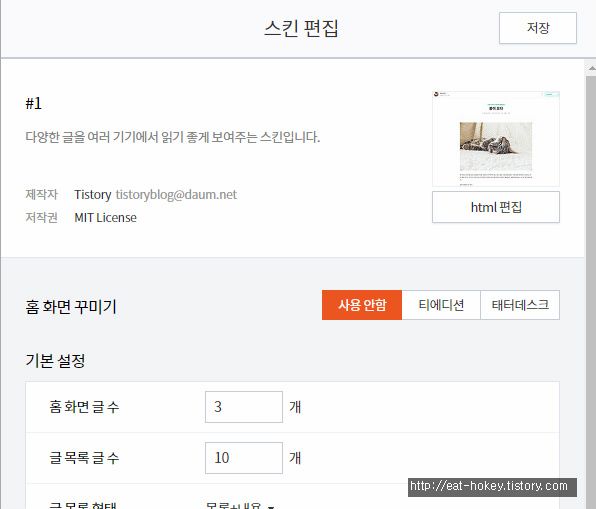The width and height of the screenshot is (596, 509).
Task: Click the 기본 설정 heading
Action: pyautogui.click(x=55, y=360)
